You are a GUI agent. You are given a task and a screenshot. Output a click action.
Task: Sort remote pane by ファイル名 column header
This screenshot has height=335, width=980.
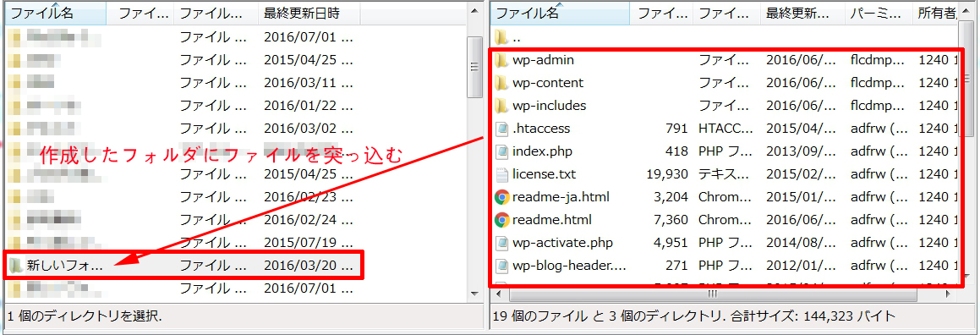point(560,14)
